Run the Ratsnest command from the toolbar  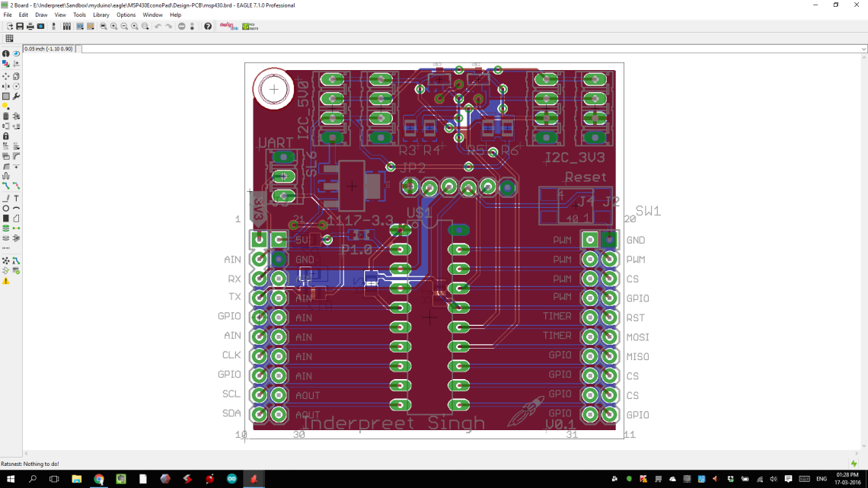click(6, 261)
